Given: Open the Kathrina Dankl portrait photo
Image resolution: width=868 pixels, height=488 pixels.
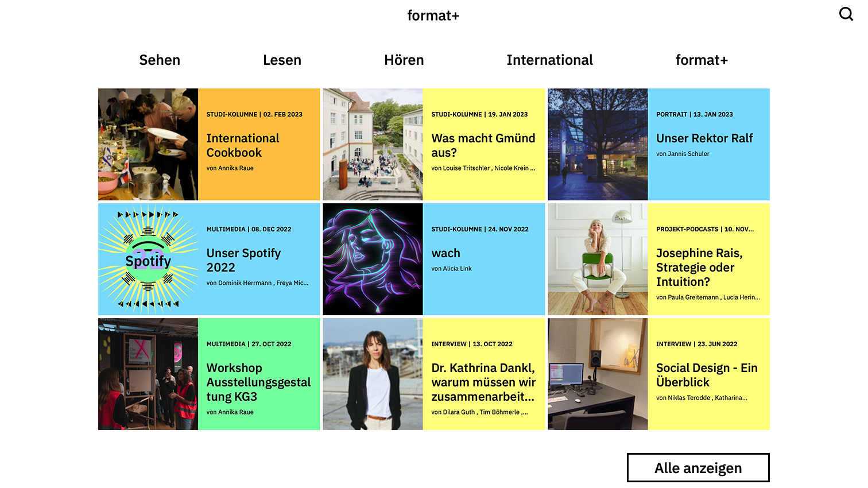Looking at the screenshot, I should pyautogui.click(x=373, y=374).
